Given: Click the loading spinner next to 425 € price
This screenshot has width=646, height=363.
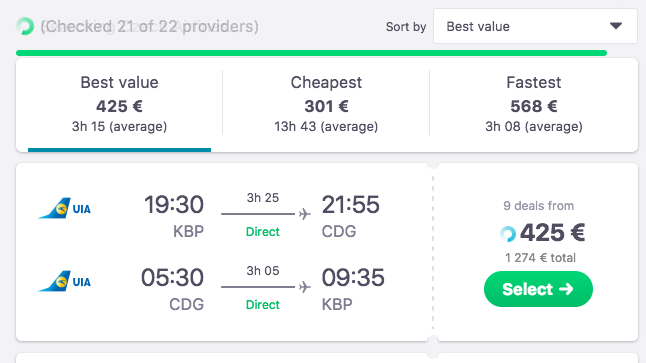Looking at the screenshot, I should point(508,234).
